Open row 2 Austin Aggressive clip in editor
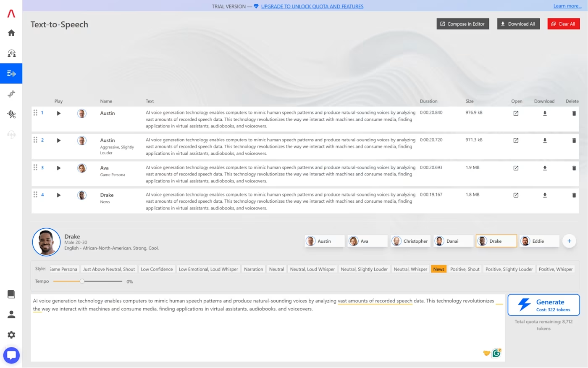This screenshot has width=588, height=368. pyautogui.click(x=516, y=140)
